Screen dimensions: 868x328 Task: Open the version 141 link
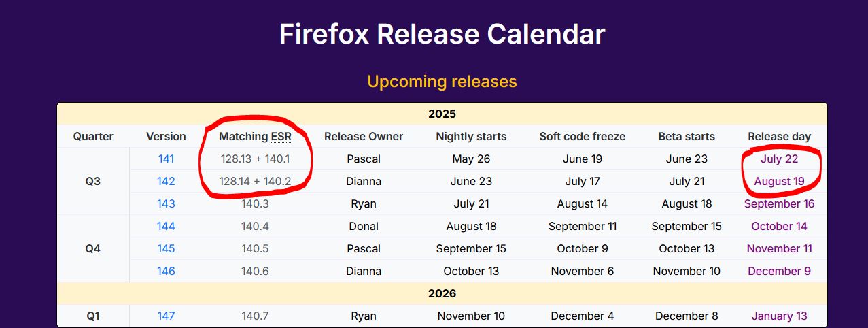[166, 159]
